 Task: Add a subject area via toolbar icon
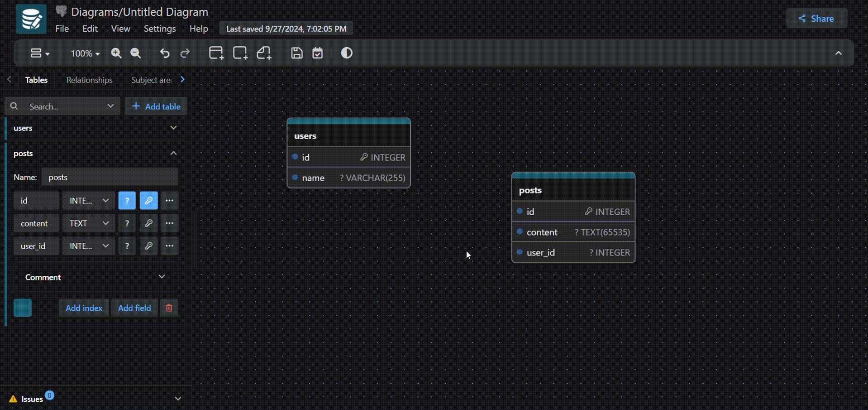click(240, 53)
